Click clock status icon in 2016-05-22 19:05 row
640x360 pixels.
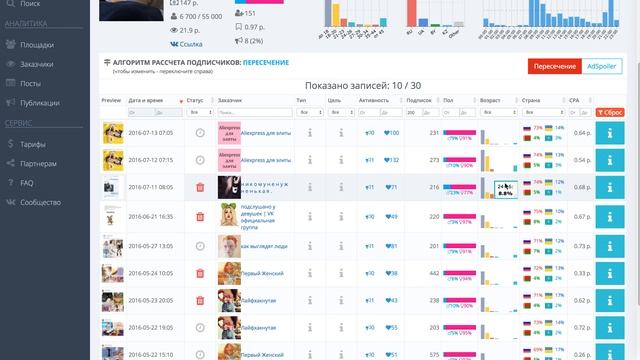tap(200, 328)
